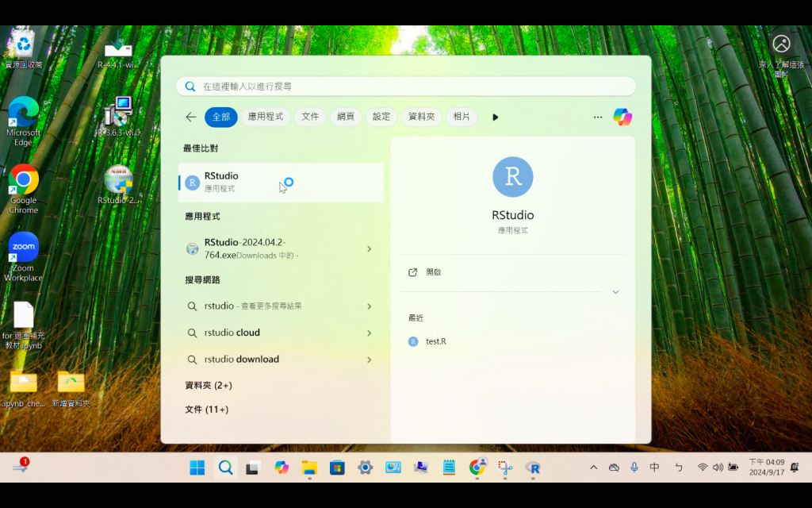Open Microsoft Edge desktop shortcut
Screen dimensions: 812x508
[23, 121]
